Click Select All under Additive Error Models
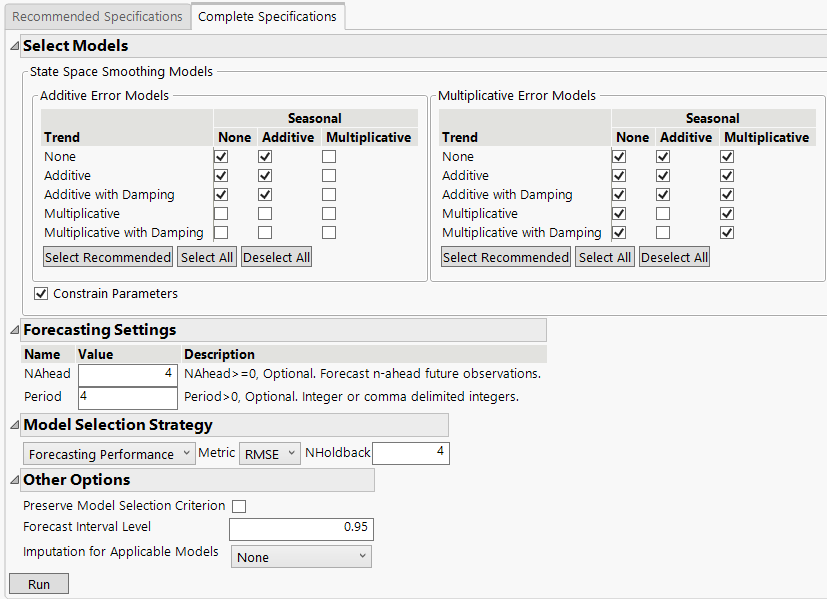Screen dimensions: 827x599 pos(206,257)
